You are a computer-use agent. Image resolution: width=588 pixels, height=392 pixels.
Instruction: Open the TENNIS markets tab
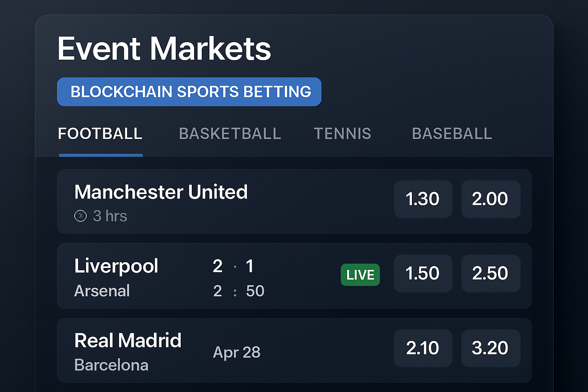click(343, 134)
